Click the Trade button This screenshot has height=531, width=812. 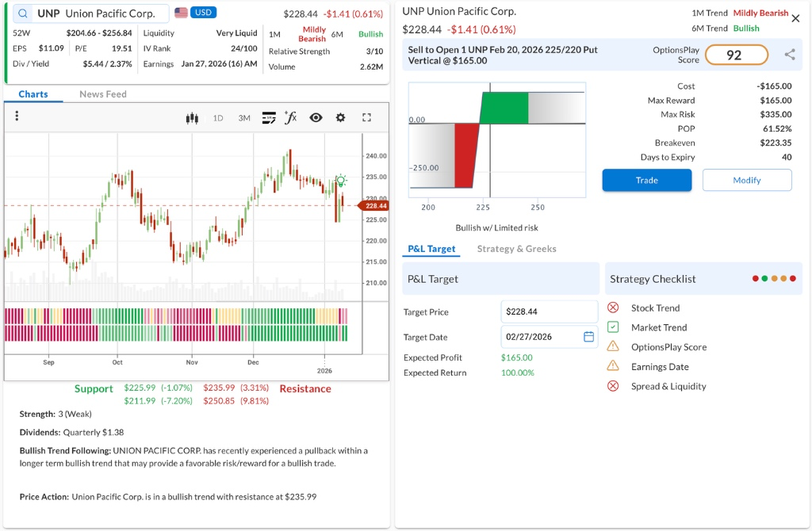[646, 180]
